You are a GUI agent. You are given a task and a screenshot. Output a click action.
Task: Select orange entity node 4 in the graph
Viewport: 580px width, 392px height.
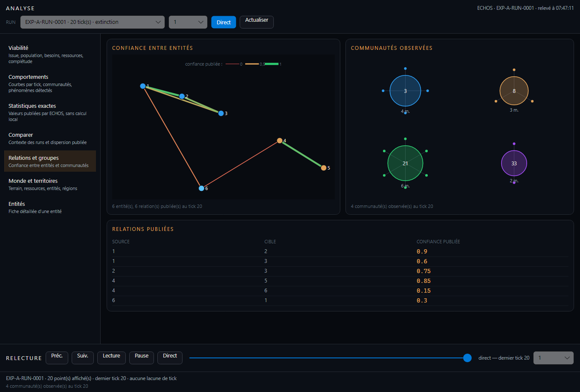pos(280,141)
